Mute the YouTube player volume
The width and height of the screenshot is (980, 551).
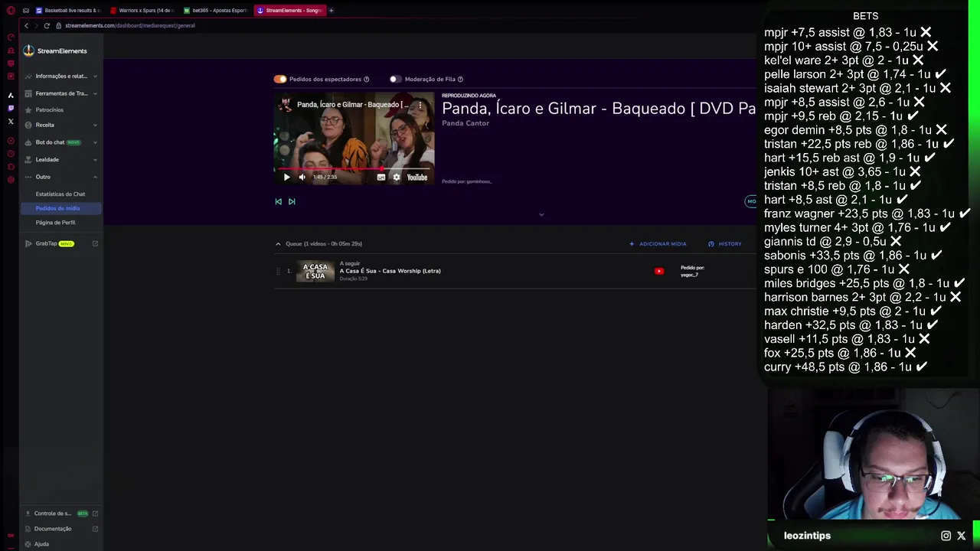[302, 177]
